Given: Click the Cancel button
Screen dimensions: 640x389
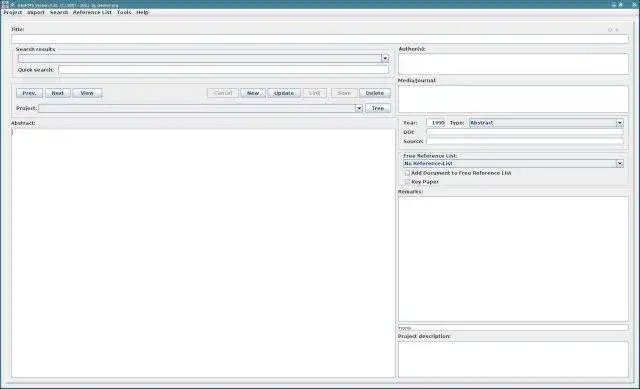Looking at the screenshot, I should (223, 93).
